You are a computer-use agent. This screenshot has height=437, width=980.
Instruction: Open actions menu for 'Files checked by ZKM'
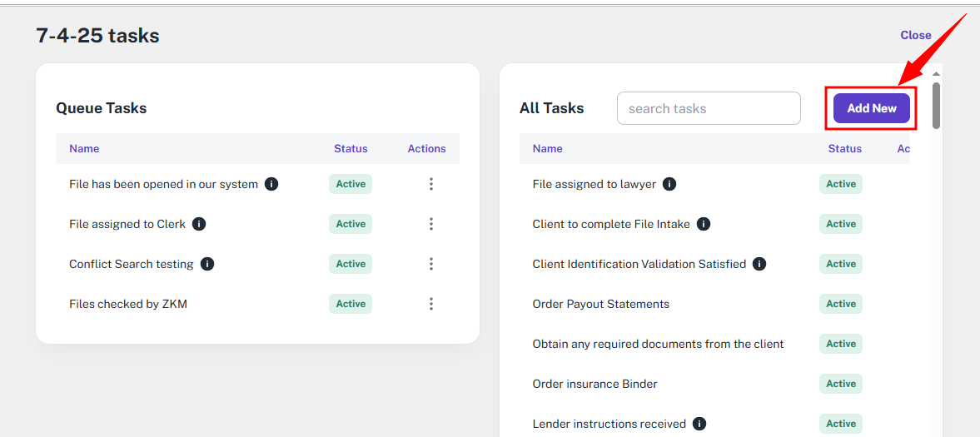click(x=430, y=304)
